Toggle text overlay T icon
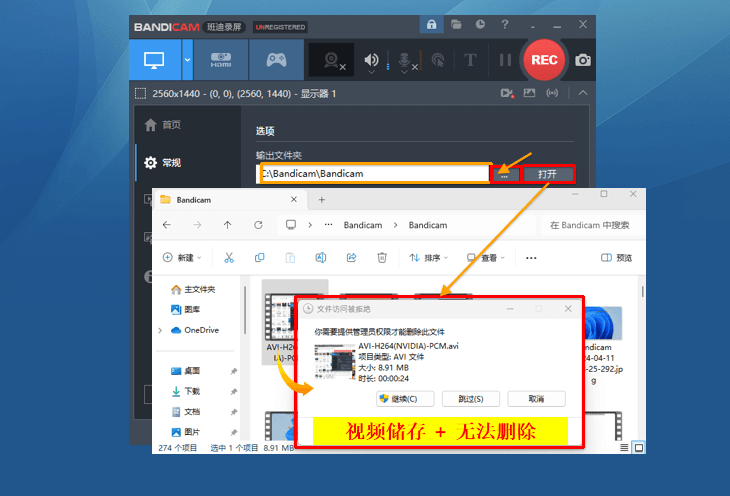730x496 pixels. point(470,60)
